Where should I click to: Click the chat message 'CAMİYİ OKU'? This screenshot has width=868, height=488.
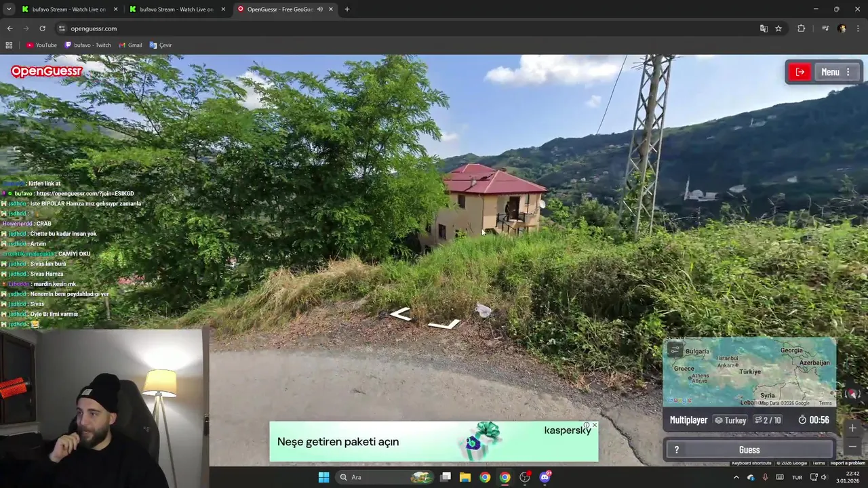[74, 254]
